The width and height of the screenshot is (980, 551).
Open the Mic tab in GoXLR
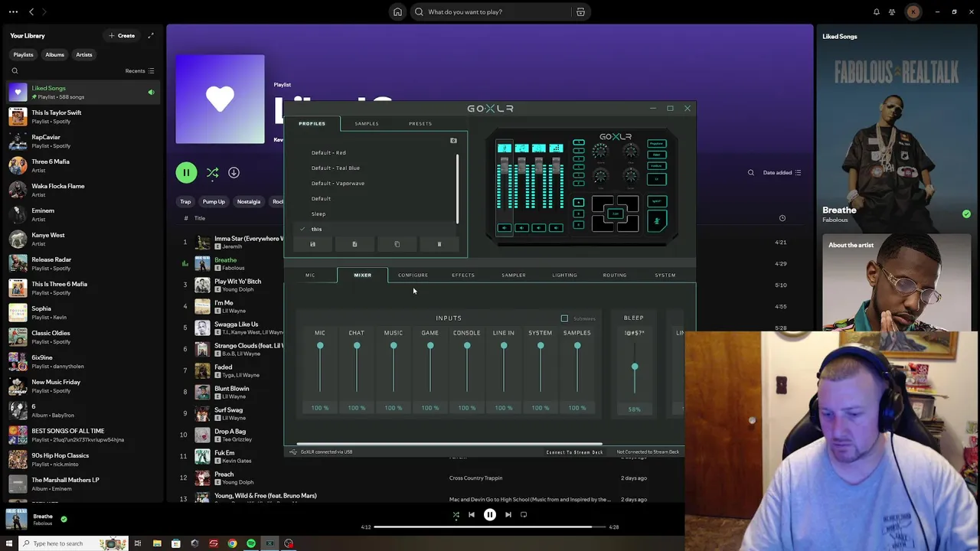(310, 275)
